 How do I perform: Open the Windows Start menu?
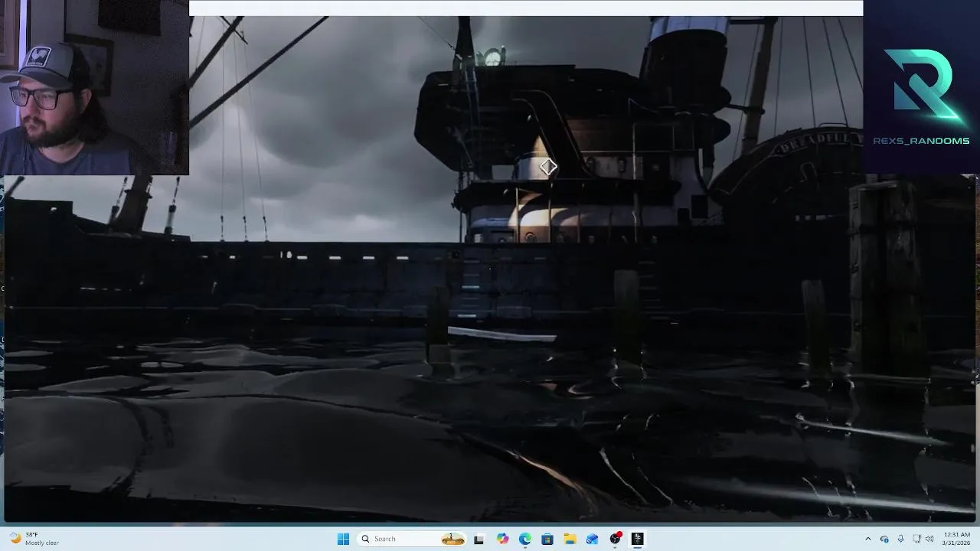coord(343,539)
